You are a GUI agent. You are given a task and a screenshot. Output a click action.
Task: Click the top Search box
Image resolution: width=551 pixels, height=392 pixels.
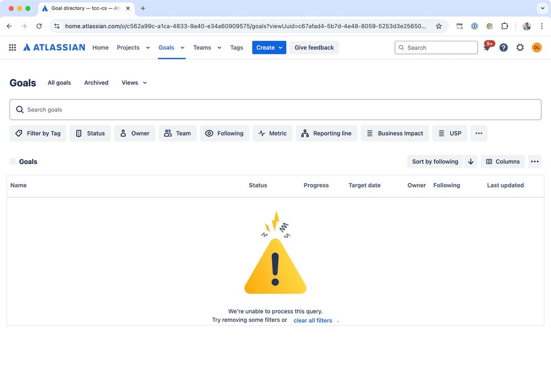(436, 47)
